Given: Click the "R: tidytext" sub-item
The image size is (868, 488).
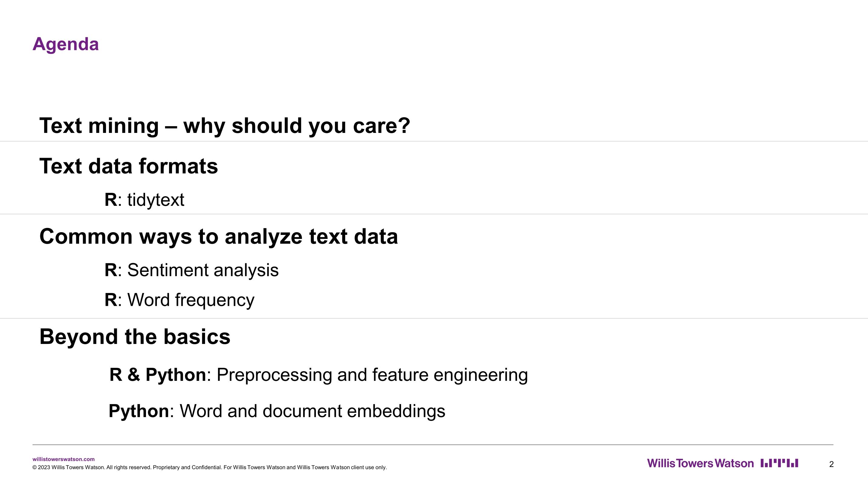Looking at the screenshot, I should click(x=144, y=200).
